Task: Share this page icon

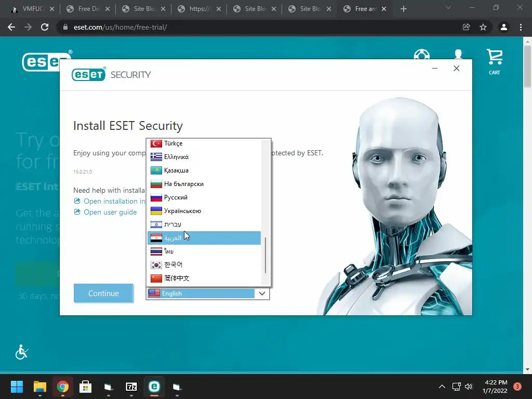Action: click(x=467, y=27)
